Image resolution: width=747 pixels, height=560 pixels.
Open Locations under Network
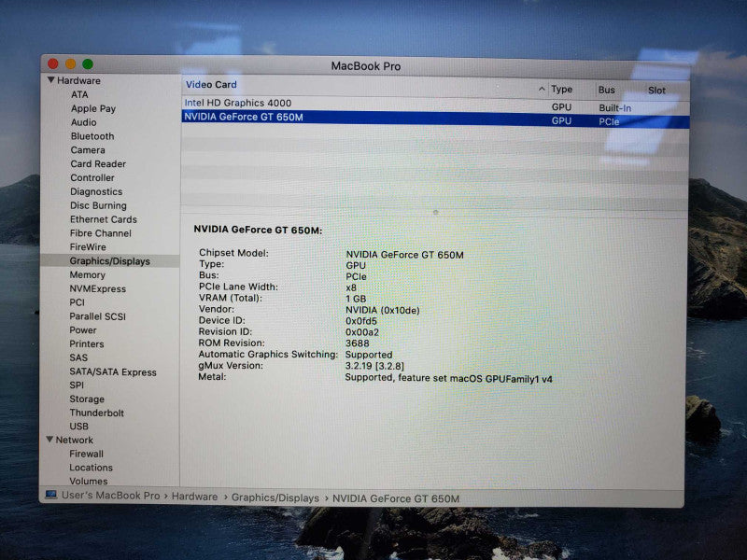tap(91, 468)
